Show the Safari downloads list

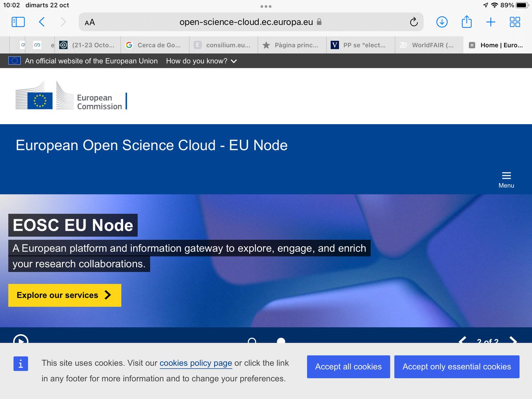442,22
